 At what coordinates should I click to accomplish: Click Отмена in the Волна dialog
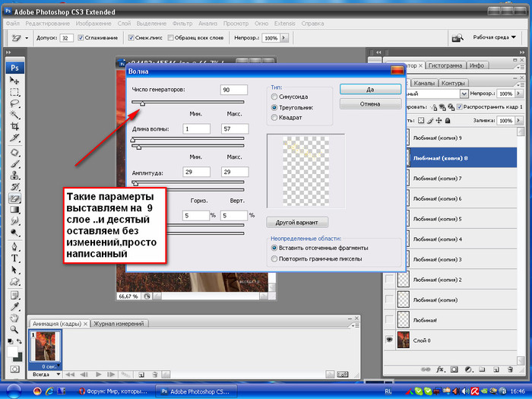(x=370, y=104)
